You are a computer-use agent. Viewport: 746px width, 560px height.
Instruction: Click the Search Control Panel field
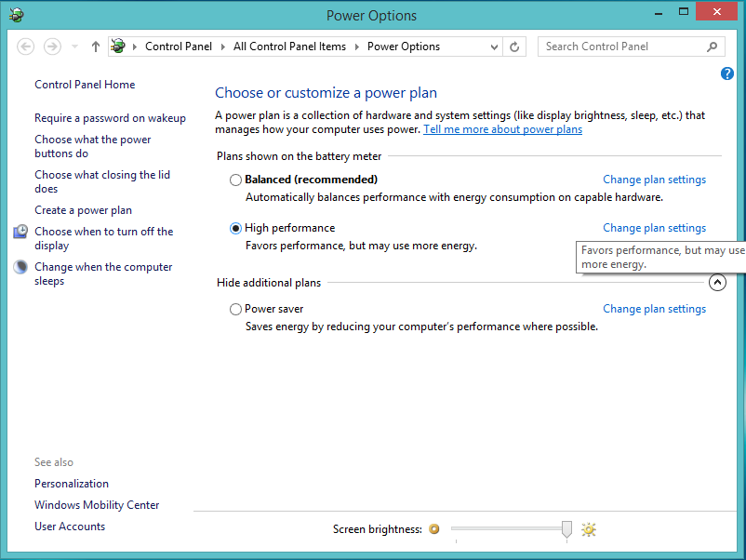pyautogui.click(x=631, y=47)
